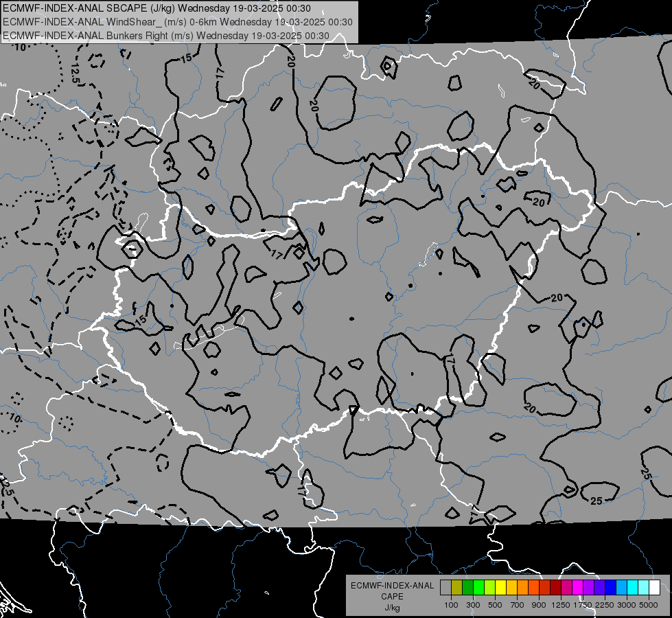Image resolution: width=672 pixels, height=618 pixels.
Task: Click the 1250 legend tick value
Action: coord(561,605)
